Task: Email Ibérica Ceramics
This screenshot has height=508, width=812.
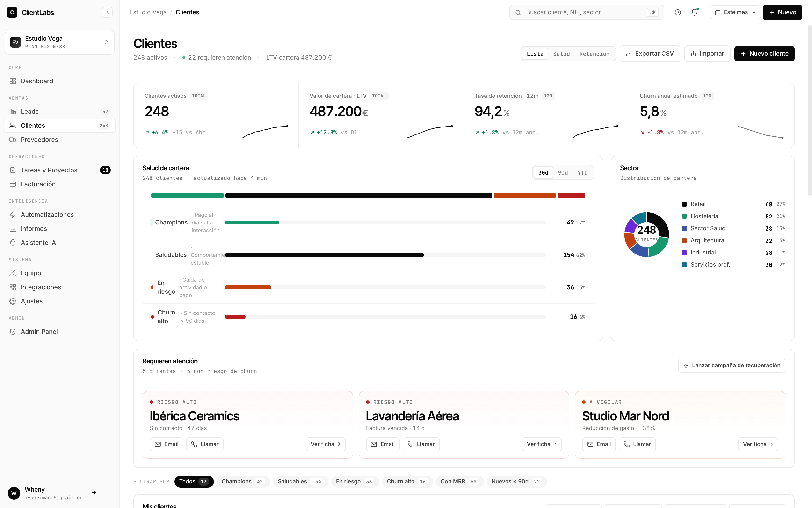Action: (x=167, y=444)
